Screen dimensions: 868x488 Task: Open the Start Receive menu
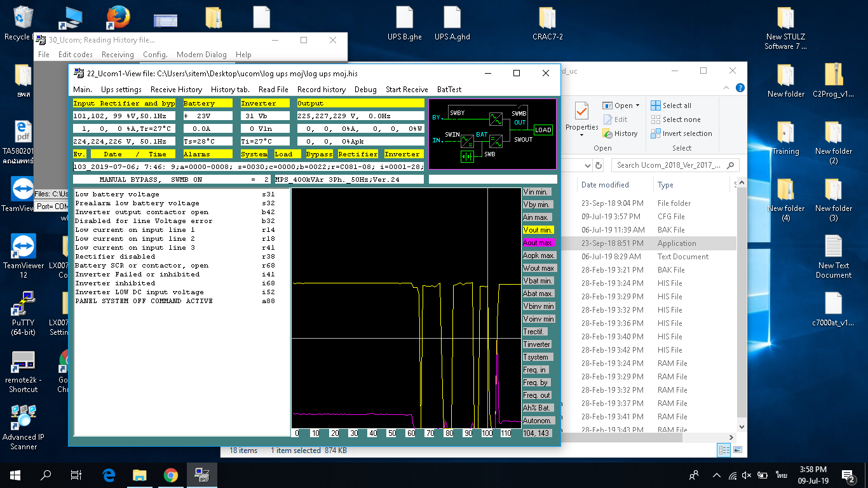pyautogui.click(x=407, y=90)
